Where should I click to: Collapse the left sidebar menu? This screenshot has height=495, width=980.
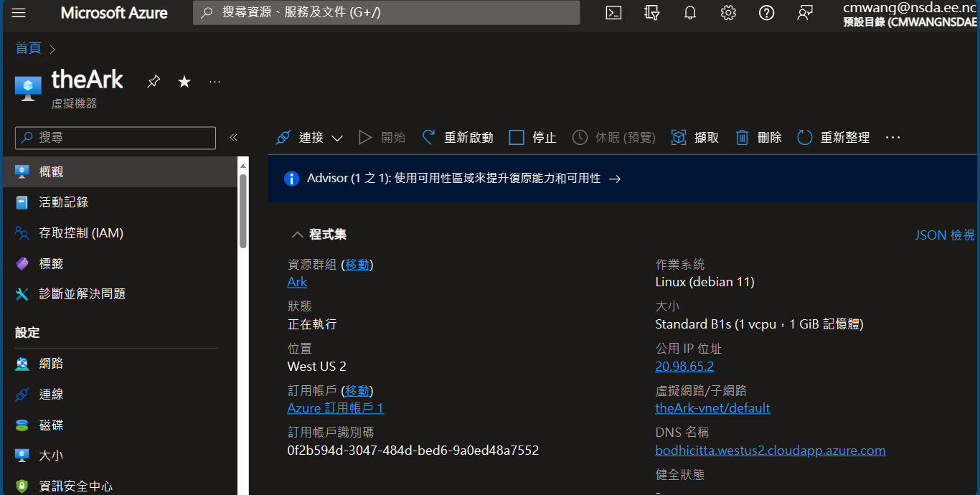(x=233, y=138)
